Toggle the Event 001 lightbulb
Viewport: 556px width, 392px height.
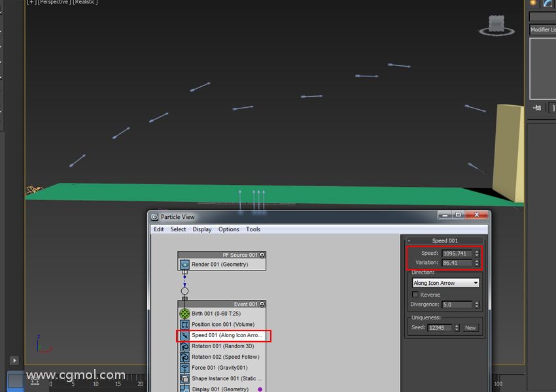(262, 304)
